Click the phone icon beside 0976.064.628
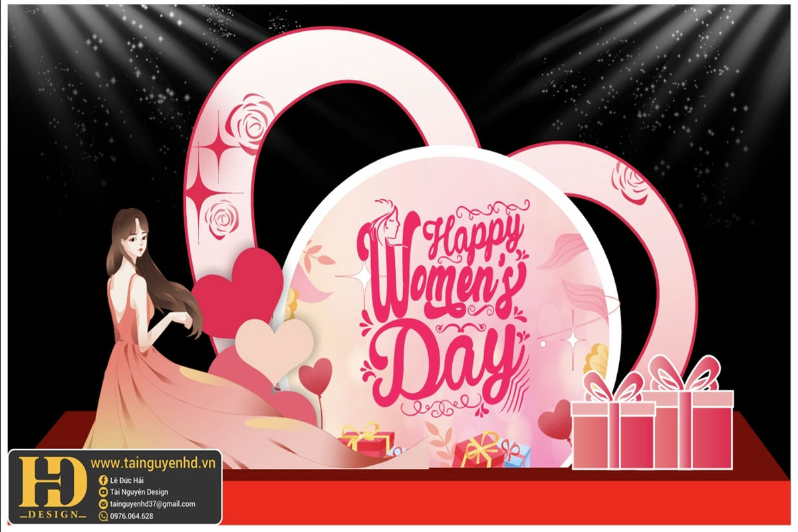798x532 pixels. tap(103, 516)
